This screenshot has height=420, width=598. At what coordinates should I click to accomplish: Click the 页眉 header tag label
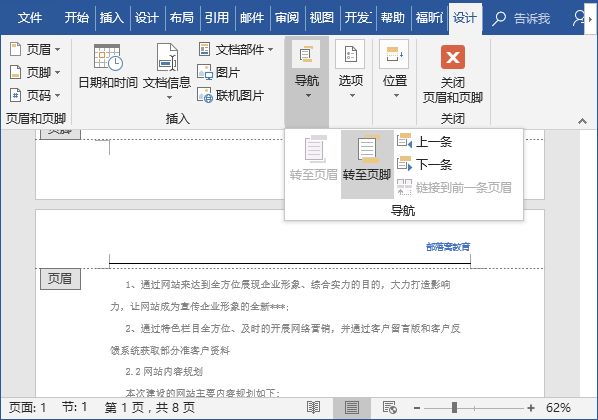(x=60, y=279)
